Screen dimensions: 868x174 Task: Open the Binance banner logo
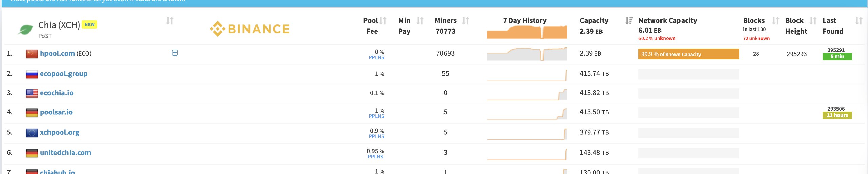click(250, 29)
